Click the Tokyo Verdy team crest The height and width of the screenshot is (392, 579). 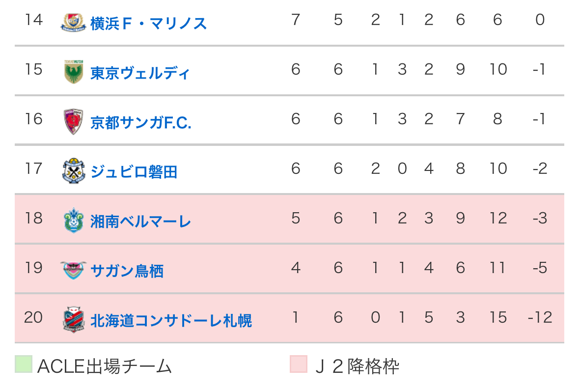[73, 72]
